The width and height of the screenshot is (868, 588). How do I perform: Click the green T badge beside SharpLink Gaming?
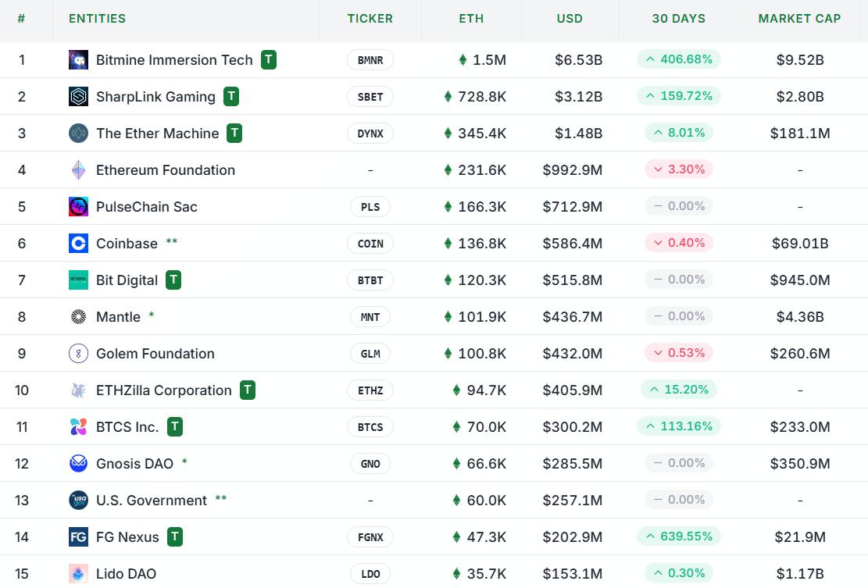[x=231, y=96]
